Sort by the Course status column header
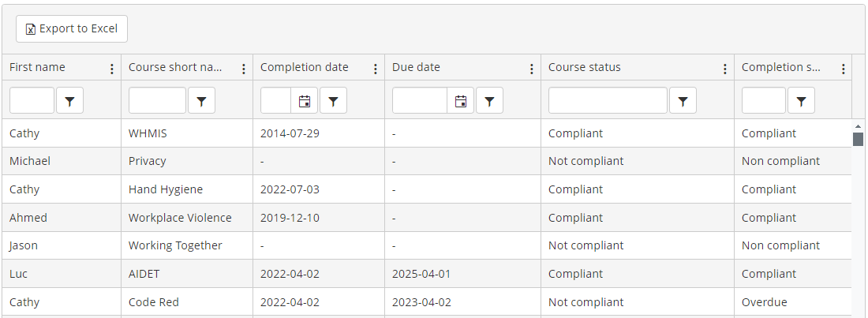The width and height of the screenshot is (868, 318). pos(585,67)
